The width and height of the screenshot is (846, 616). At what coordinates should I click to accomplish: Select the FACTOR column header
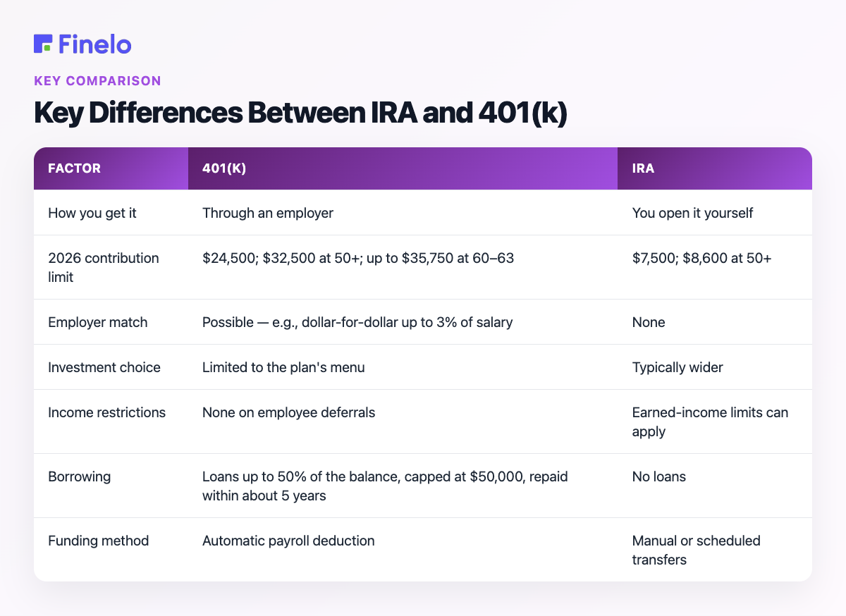[x=111, y=168]
